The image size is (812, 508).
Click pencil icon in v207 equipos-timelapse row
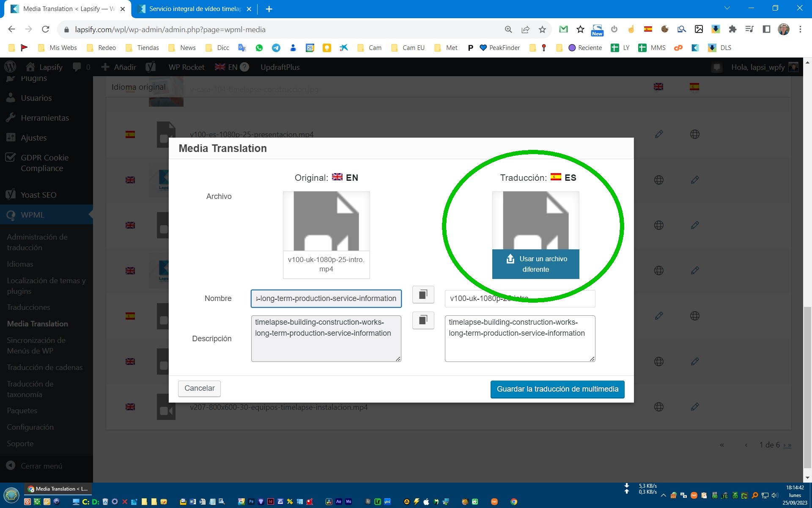[x=694, y=407]
